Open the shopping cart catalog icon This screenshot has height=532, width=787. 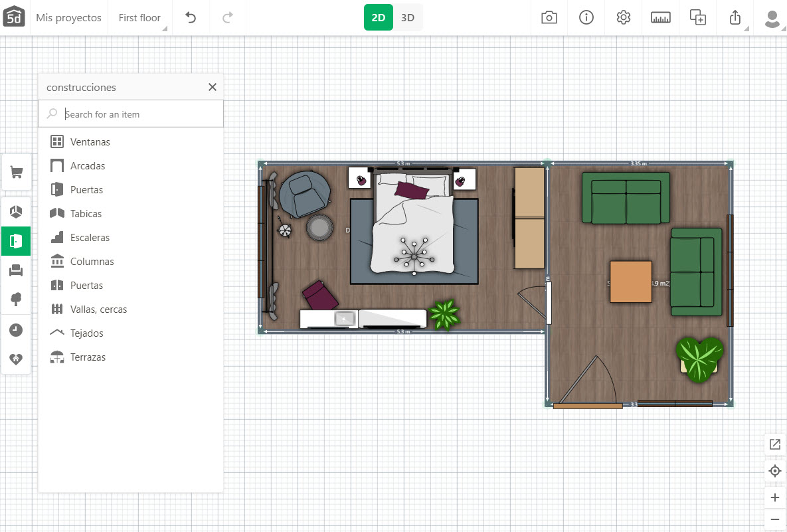pyautogui.click(x=17, y=173)
